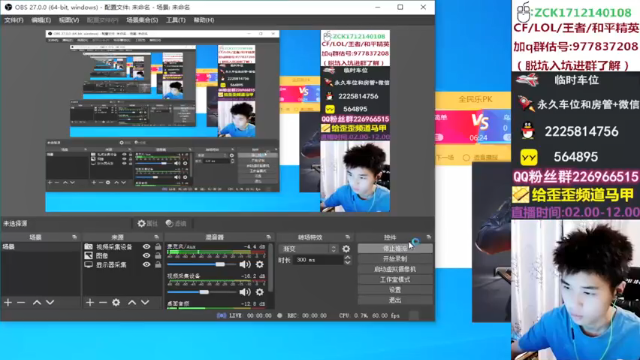Undock the 转场特效 panel with its pop-out icon
Viewport: 640px width, 360px height.
pos(347,237)
